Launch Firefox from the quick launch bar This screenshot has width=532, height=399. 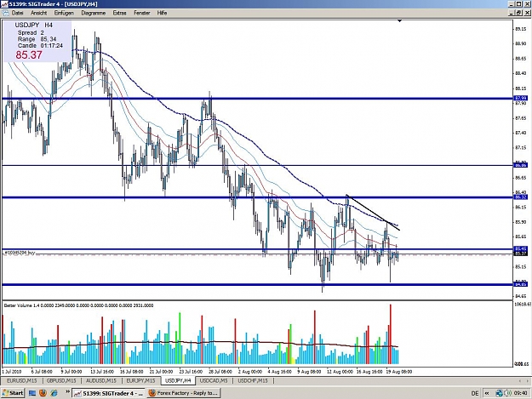click(43, 393)
